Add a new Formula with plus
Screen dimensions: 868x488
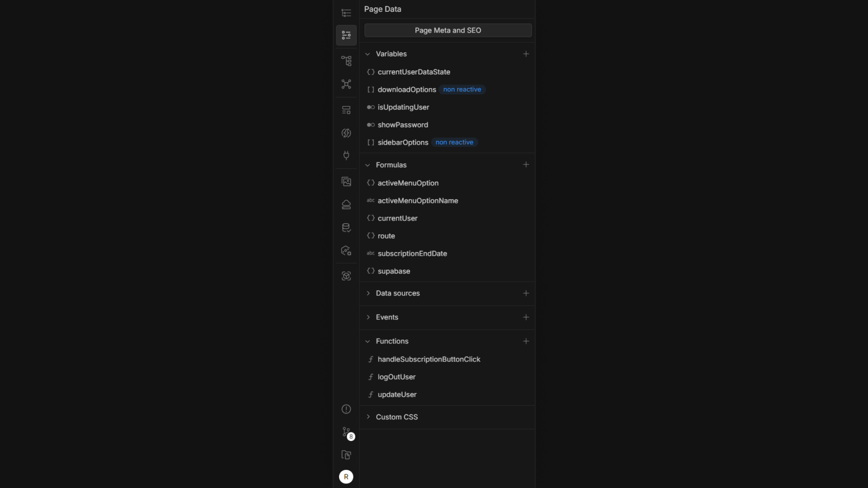point(526,165)
